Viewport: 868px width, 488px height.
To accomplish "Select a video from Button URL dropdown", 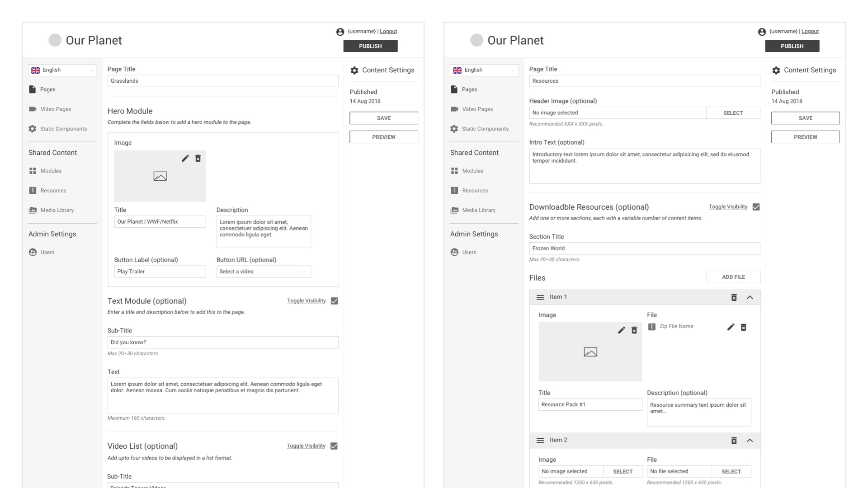I will coord(262,271).
